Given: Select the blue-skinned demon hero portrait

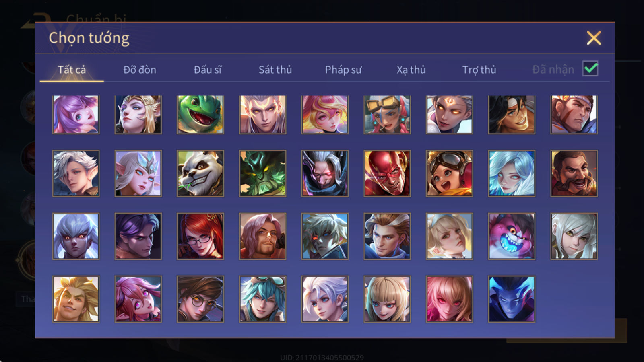Looking at the screenshot, I should [512, 299].
